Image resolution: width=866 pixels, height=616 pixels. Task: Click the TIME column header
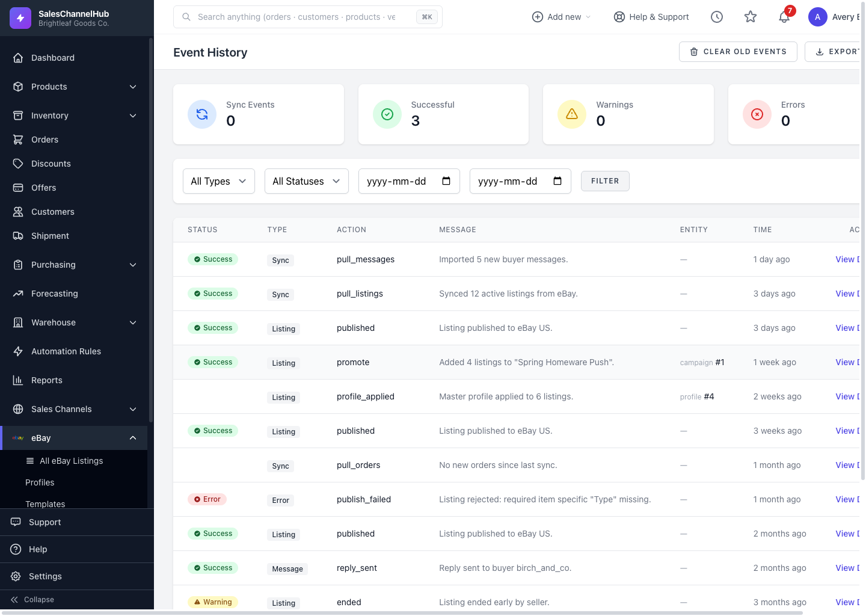pos(763,230)
